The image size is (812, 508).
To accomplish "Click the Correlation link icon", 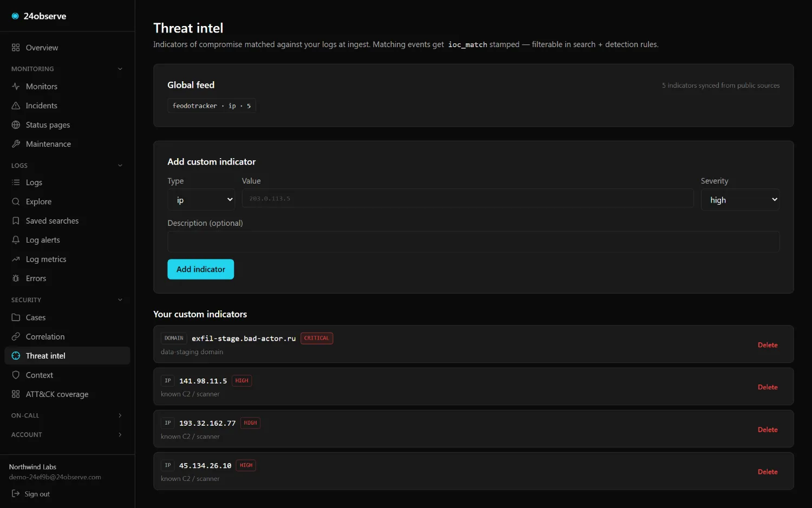I will [x=16, y=337].
